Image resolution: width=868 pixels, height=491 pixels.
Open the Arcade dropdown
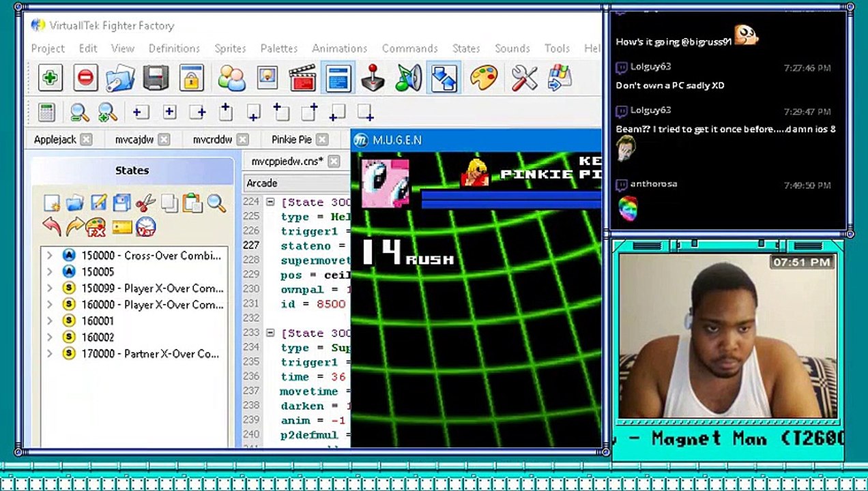point(297,183)
